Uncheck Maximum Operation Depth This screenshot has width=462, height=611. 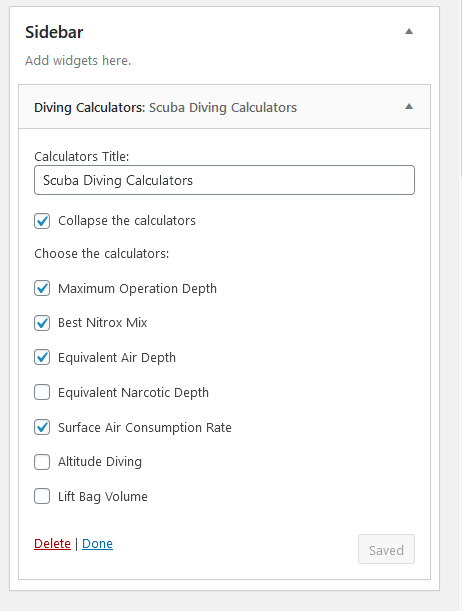click(x=42, y=288)
